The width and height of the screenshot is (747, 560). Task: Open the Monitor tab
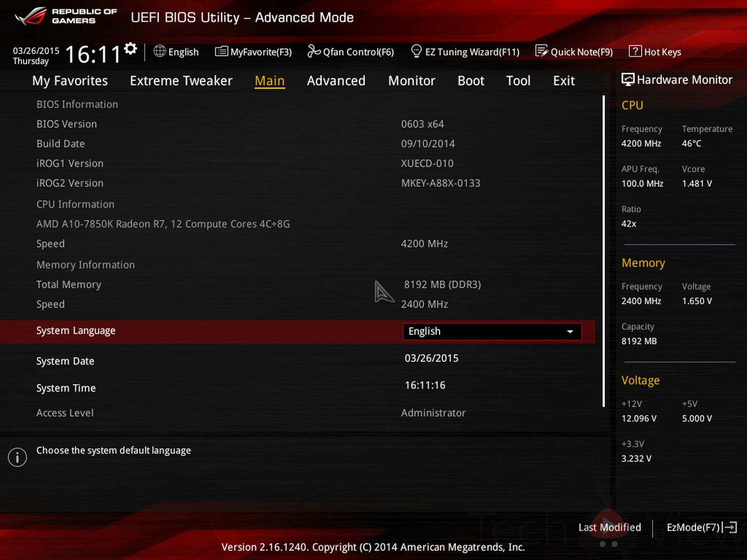(x=412, y=81)
